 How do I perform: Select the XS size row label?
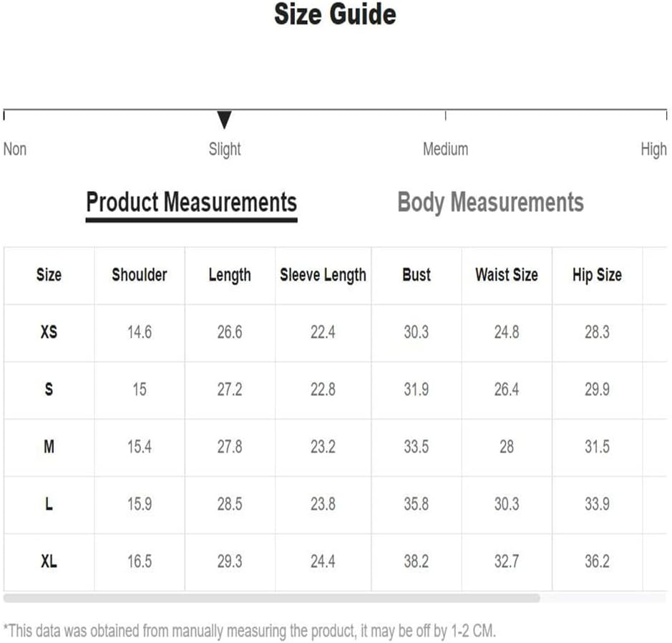point(49,332)
